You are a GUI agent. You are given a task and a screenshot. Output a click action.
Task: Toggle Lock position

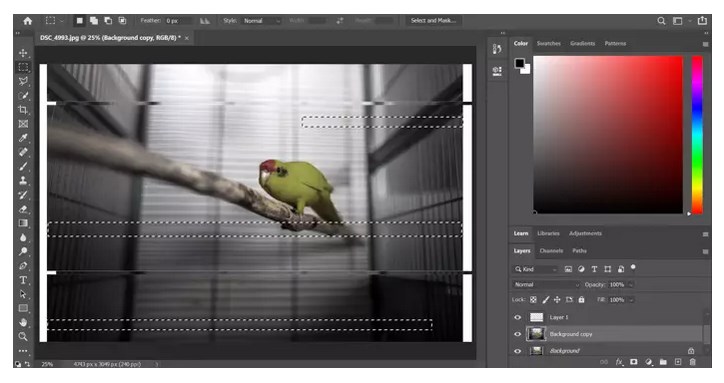(557, 300)
